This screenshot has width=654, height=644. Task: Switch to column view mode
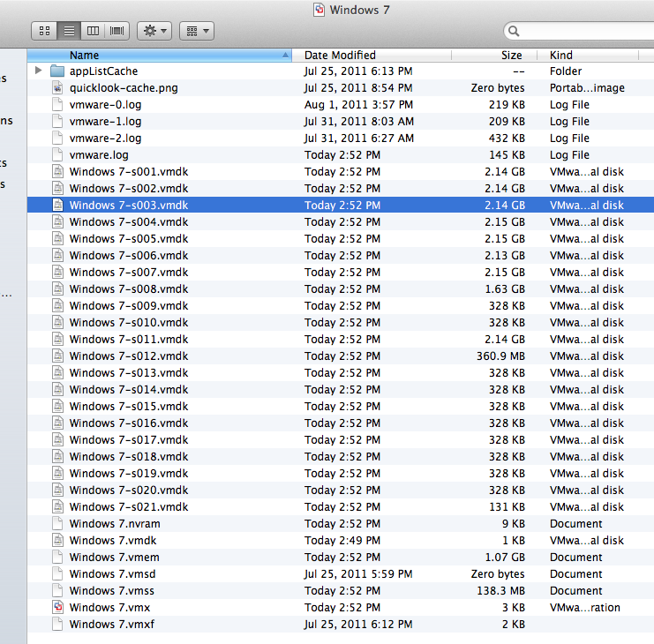[93, 31]
